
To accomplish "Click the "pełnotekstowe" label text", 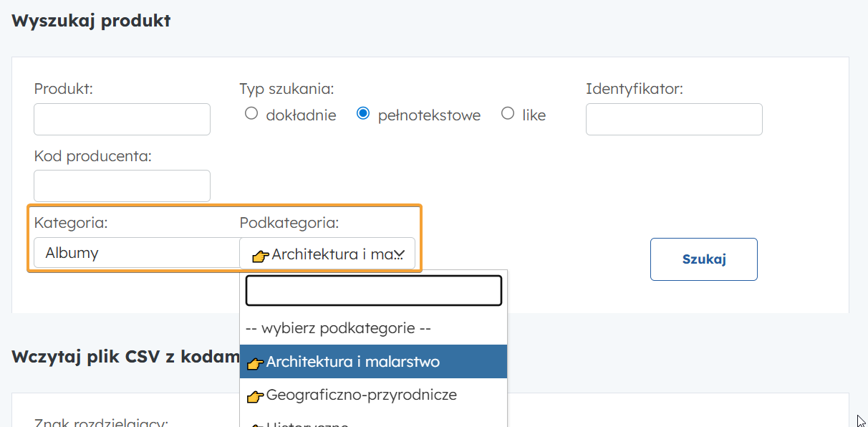I will coord(429,115).
